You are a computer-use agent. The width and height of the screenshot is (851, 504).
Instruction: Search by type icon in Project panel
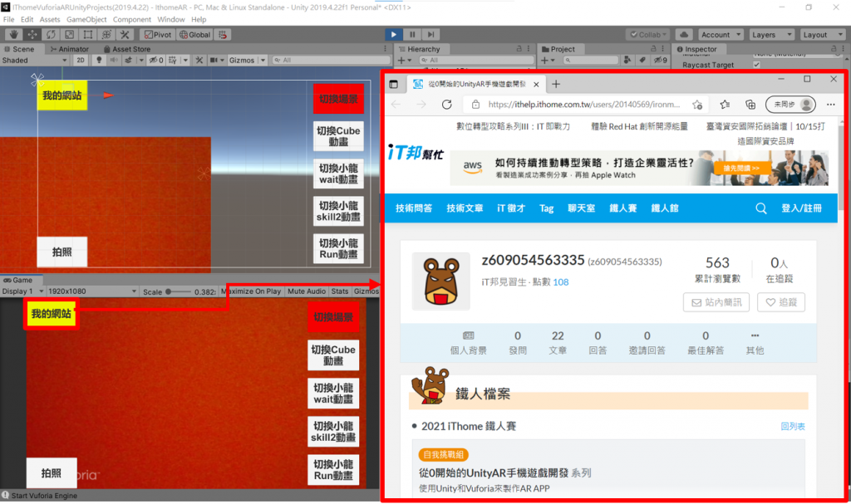click(627, 61)
